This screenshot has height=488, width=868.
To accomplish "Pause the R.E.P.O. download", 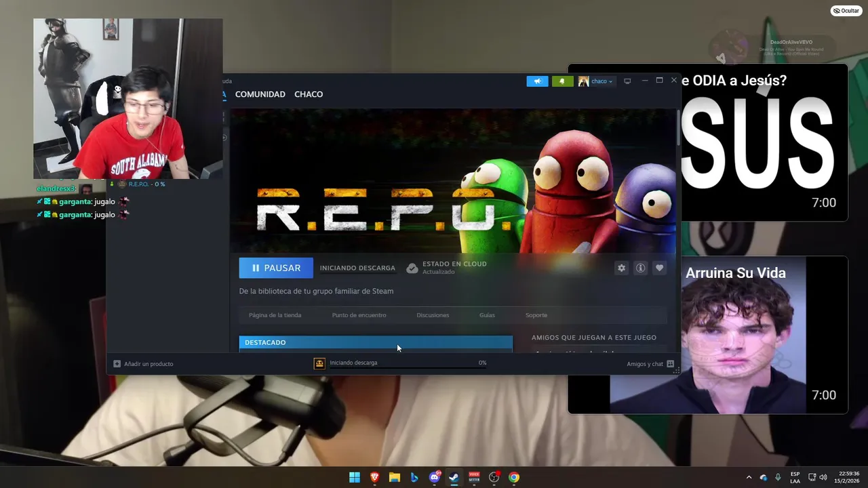I will point(276,268).
